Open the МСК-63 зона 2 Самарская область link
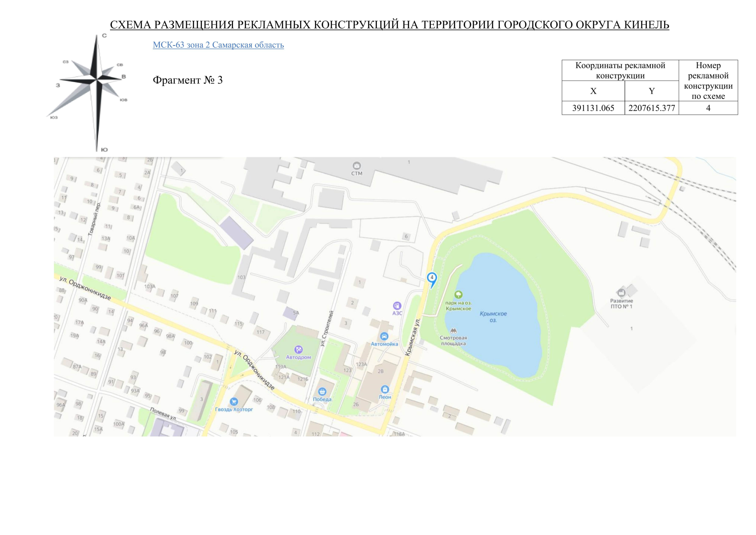Viewport: 756px width, 535px height. point(218,45)
